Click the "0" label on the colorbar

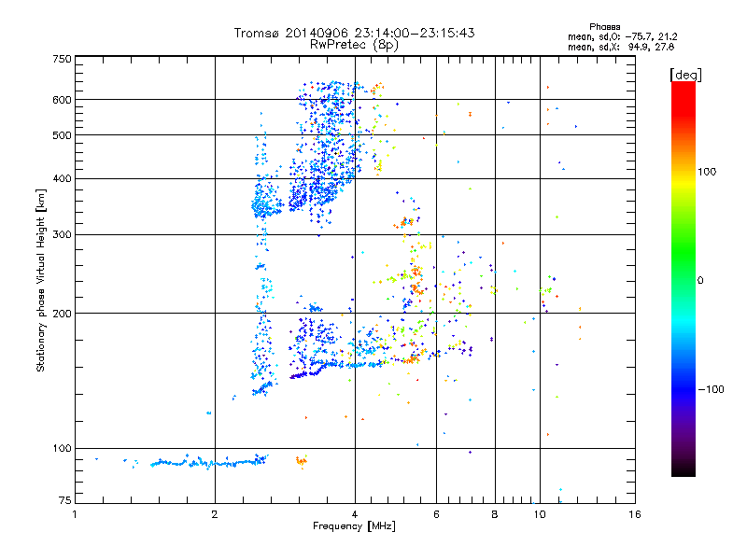tap(699, 281)
